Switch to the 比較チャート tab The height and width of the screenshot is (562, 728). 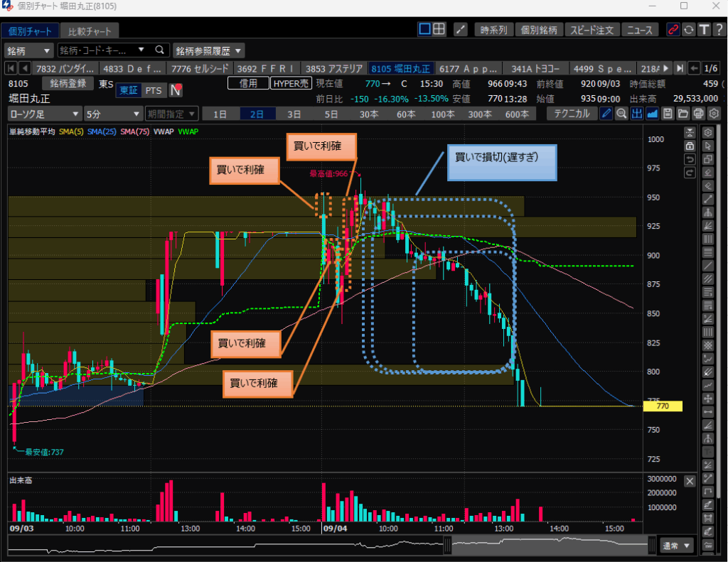[x=89, y=31]
